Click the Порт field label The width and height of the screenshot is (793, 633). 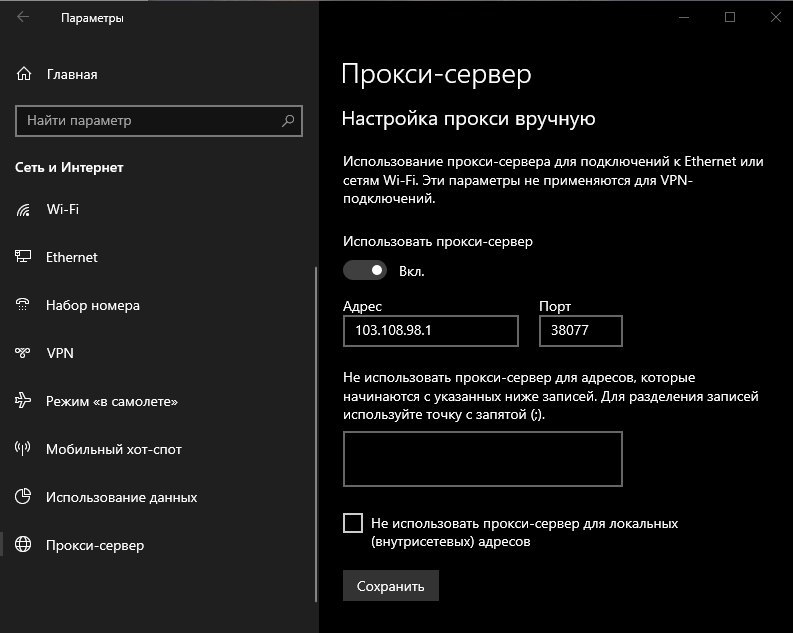coord(555,306)
